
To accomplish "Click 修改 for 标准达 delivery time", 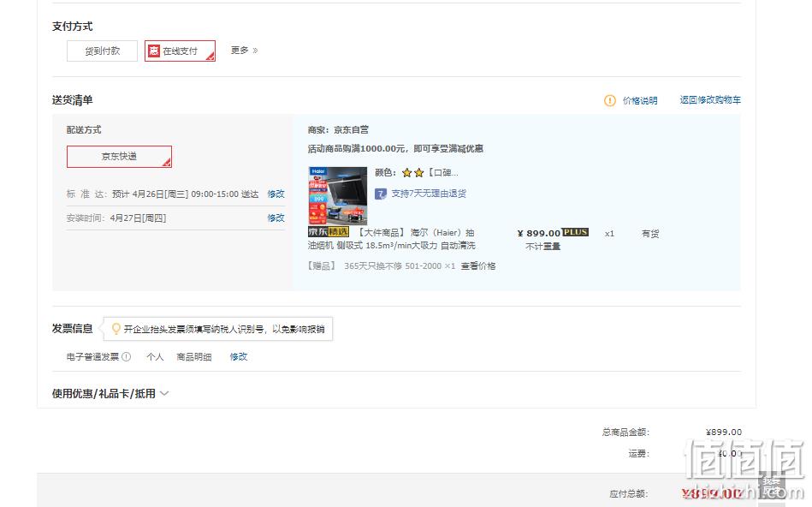I will coord(276,194).
